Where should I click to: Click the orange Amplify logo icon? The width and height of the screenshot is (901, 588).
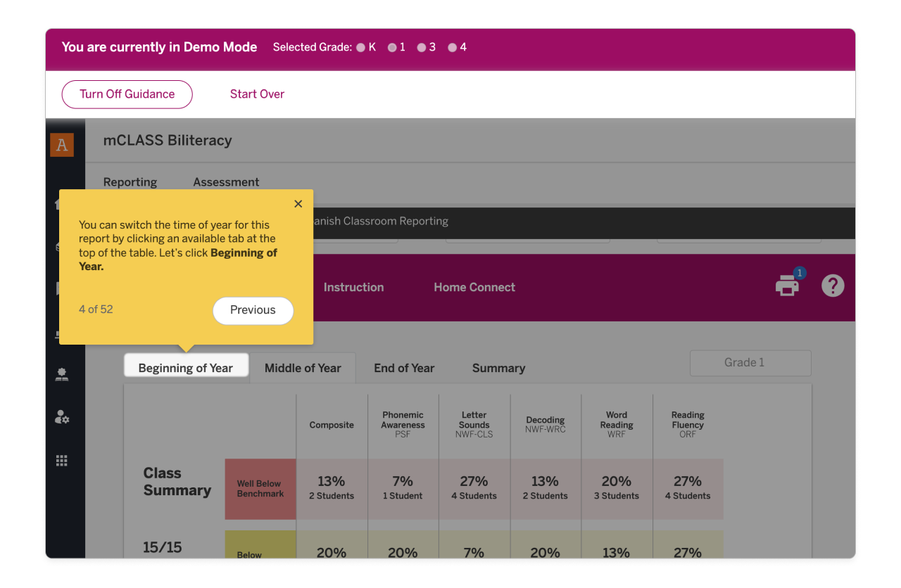62,145
